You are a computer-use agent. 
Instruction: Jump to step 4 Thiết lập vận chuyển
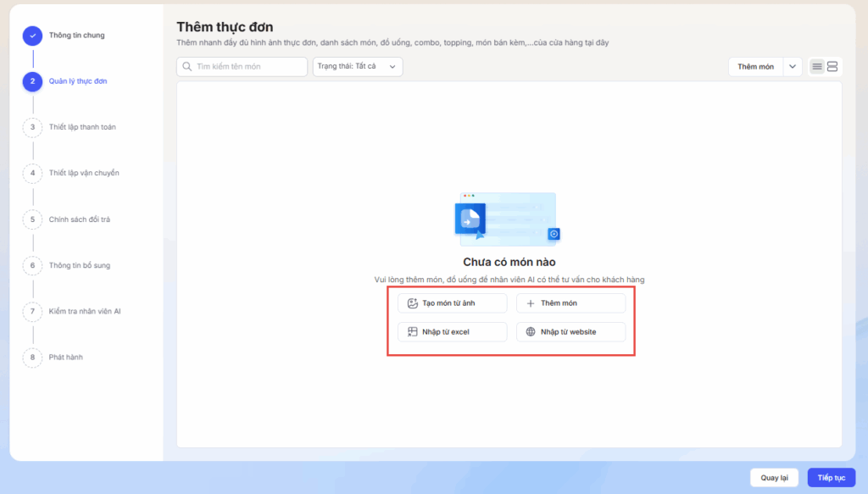(84, 173)
